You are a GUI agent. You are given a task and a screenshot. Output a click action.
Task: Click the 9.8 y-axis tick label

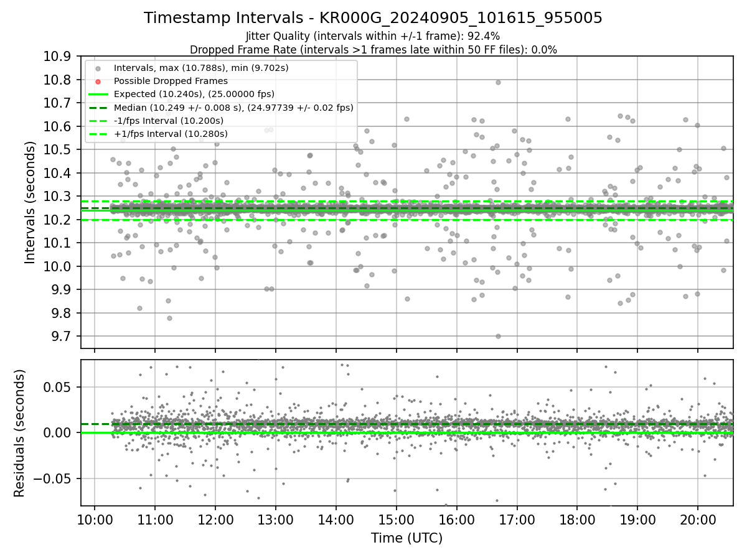tap(61, 313)
